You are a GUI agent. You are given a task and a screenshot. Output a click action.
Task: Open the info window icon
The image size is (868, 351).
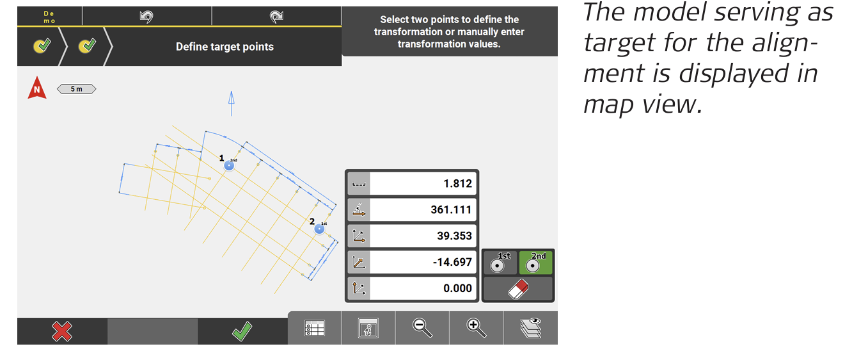click(368, 328)
